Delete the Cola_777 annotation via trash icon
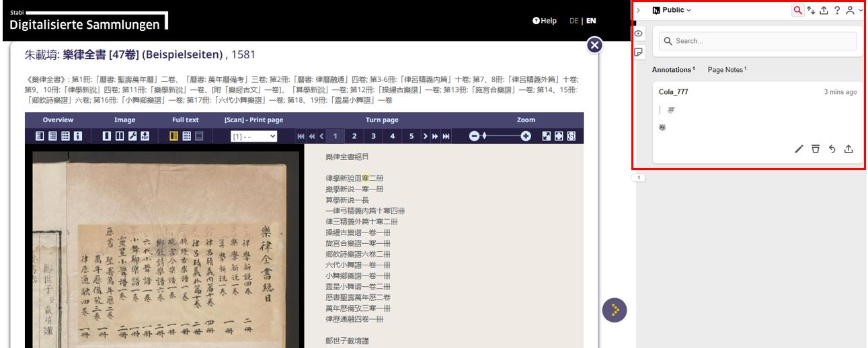The height and width of the screenshot is (348, 868). [x=816, y=149]
